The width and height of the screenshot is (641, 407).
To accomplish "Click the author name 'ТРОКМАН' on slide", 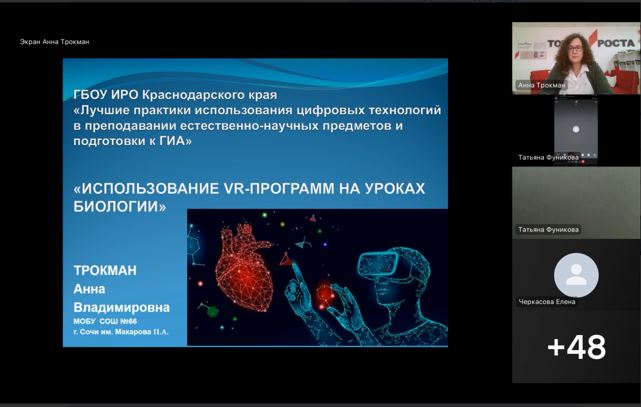I will pyautogui.click(x=106, y=271).
